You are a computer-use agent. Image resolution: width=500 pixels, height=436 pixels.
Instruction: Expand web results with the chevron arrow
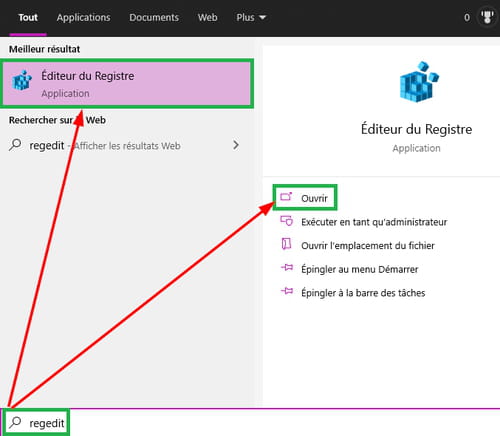pos(236,145)
